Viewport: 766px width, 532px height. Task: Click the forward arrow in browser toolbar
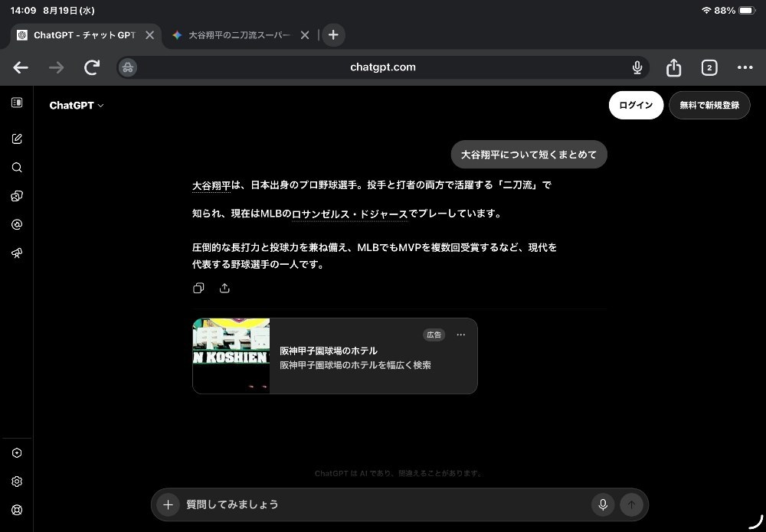(x=56, y=67)
